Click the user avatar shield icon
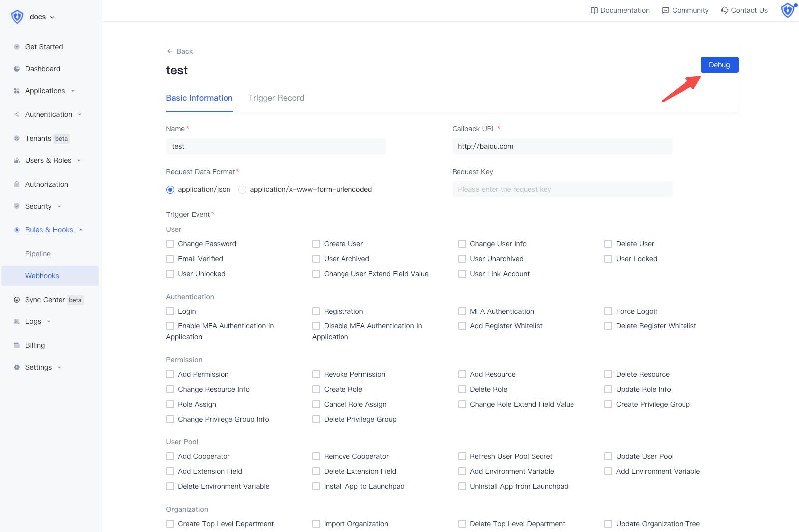 pos(787,10)
